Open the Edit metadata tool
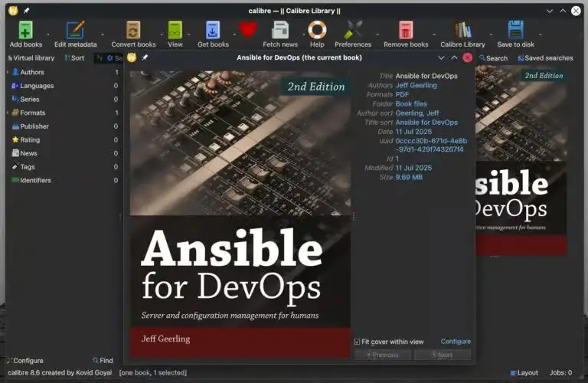The width and height of the screenshot is (588, 383). [x=75, y=30]
